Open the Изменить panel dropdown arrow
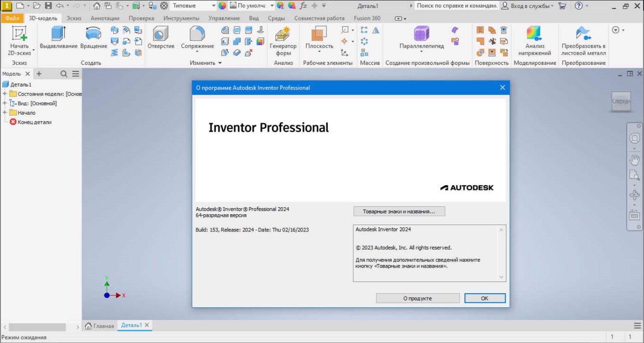 pos(220,63)
